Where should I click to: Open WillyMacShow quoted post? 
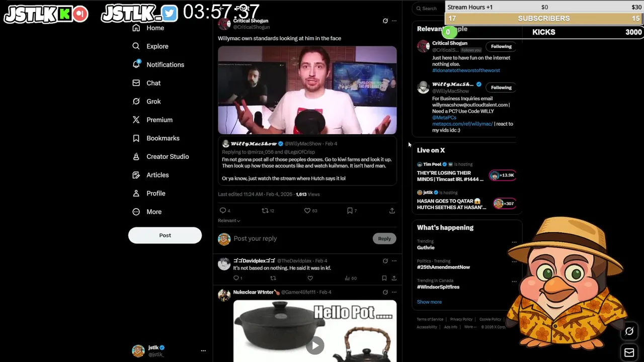pyautogui.click(x=307, y=161)
